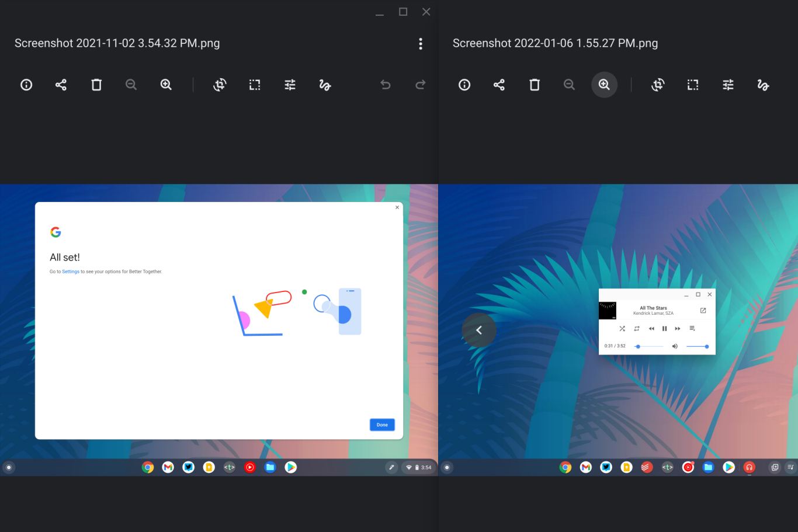The width and height of the screenshot is (798, 532).
Task: Open image info in left gallery window
Action: [x=26, y=85]
